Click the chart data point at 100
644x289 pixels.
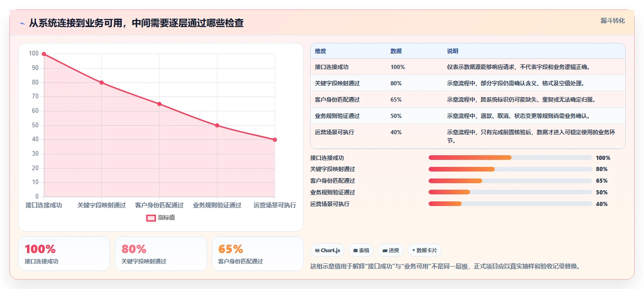[44, 54]
